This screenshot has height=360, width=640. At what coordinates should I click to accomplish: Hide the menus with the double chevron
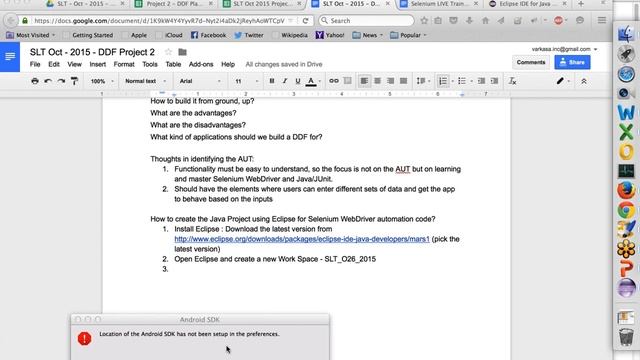[x=584, y=81]
